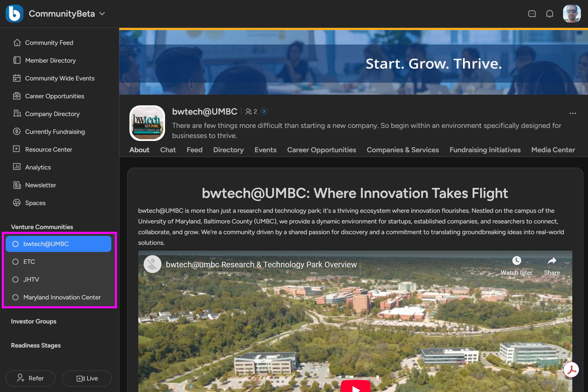Screen dimensions: 588x392
Task: Open Member Directory icon
Action: (x=17, y=60)
